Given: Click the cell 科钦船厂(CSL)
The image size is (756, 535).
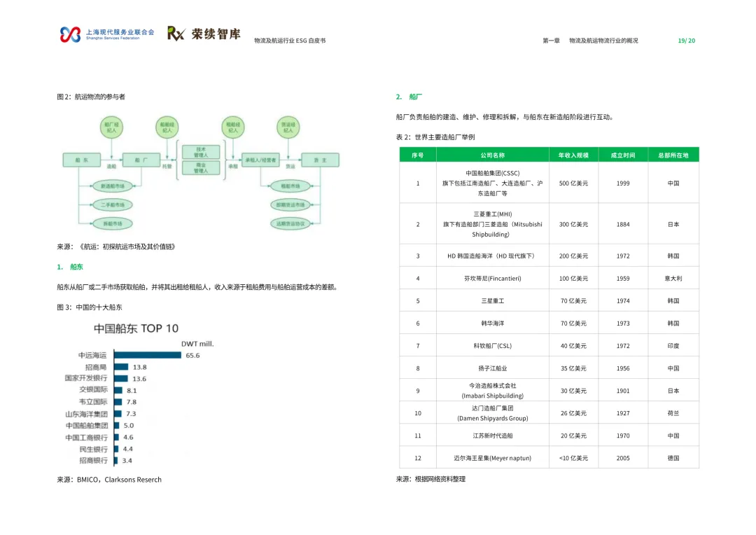Looking at the screenshot, I should coord(492,346).
